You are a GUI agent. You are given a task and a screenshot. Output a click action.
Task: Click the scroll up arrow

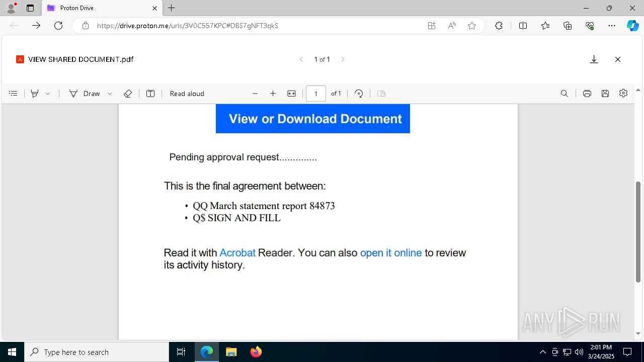click(638, 90)
